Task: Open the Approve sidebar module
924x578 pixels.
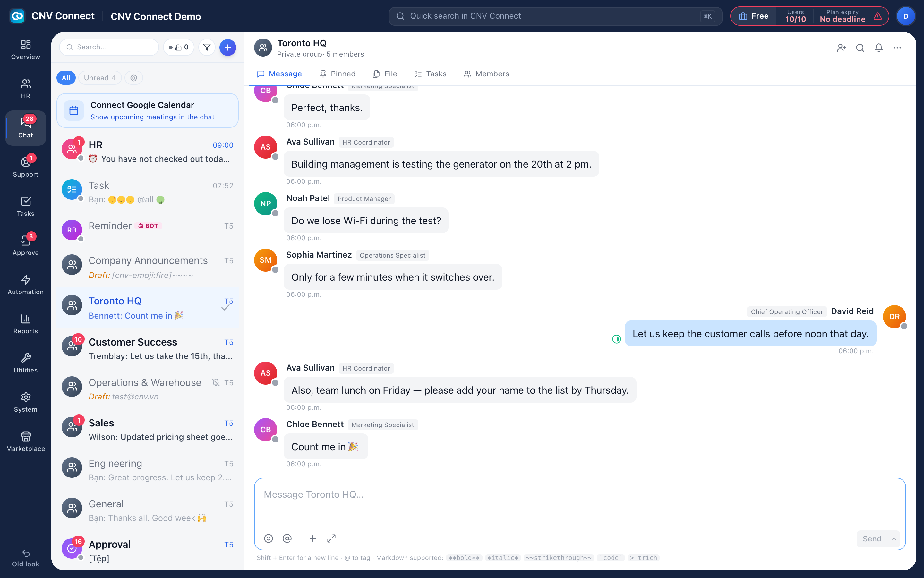Action: point(26,245)
